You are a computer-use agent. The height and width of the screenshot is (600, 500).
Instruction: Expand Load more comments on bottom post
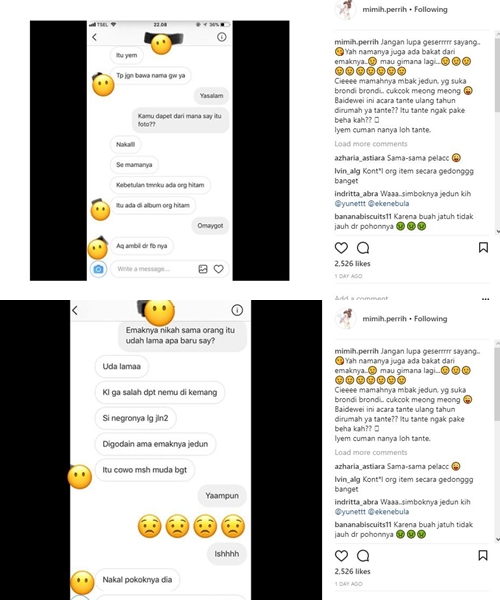tap(371, 452)
